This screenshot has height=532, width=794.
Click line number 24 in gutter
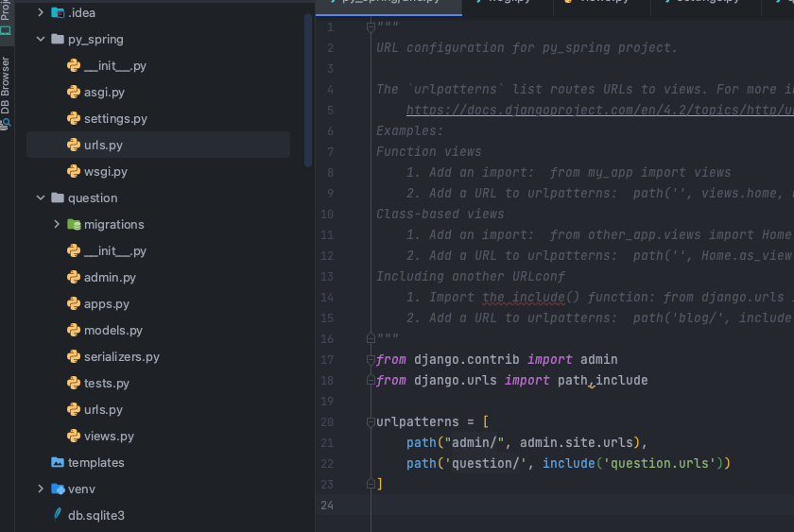click(x=327, y=506)
